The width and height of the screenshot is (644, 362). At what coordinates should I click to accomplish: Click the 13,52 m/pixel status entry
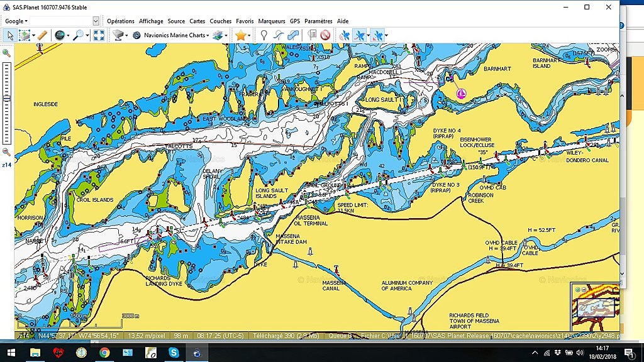146,336
